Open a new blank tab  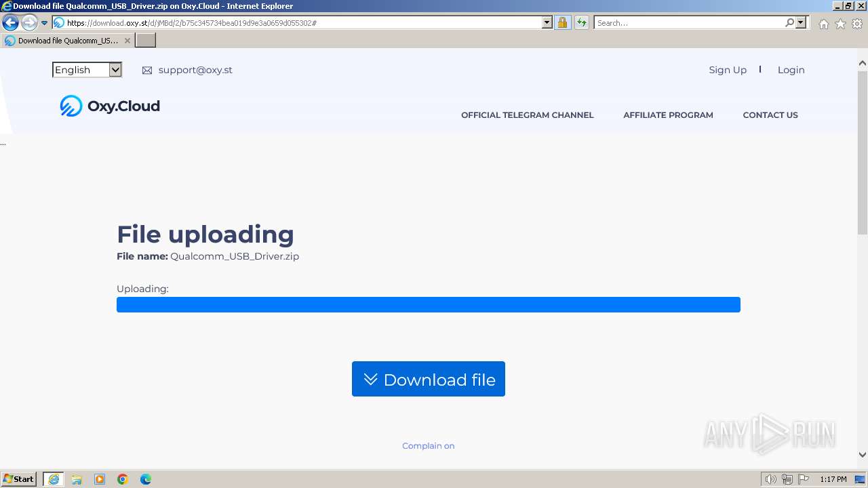146,41
